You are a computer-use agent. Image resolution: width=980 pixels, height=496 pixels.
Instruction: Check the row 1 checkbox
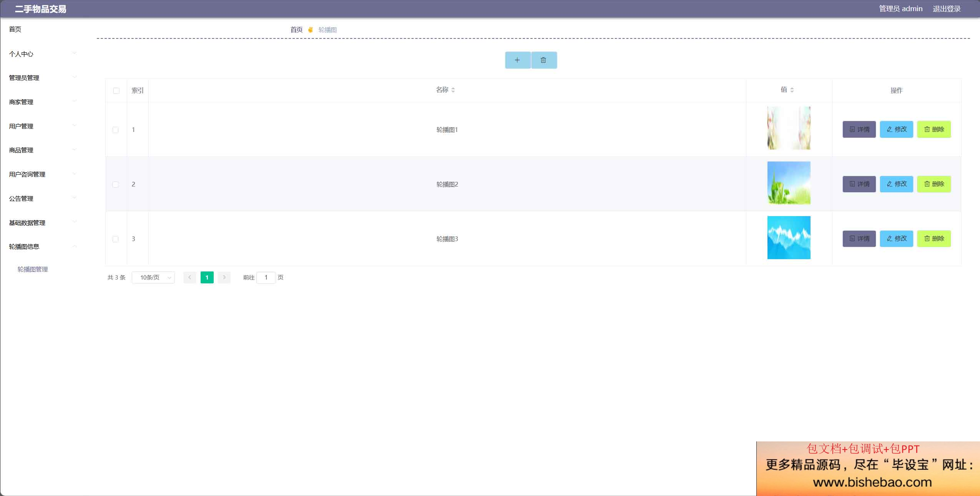tap(116, 130)
